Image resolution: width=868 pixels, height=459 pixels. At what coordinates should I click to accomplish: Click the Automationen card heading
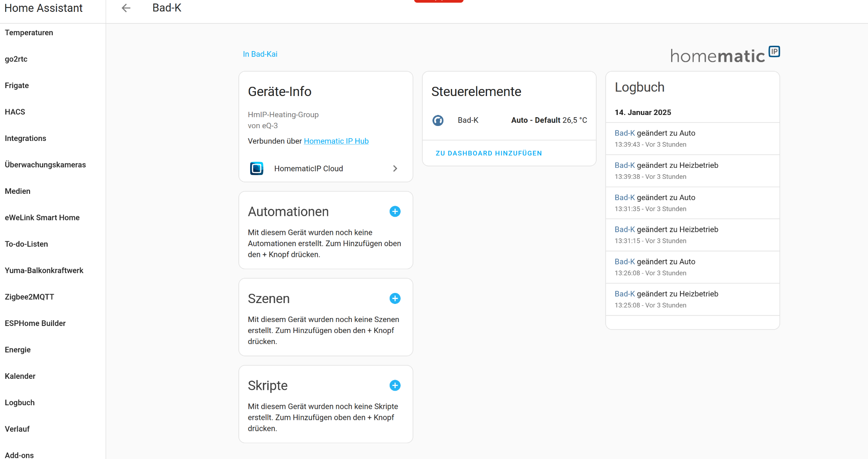click(288, 212)
